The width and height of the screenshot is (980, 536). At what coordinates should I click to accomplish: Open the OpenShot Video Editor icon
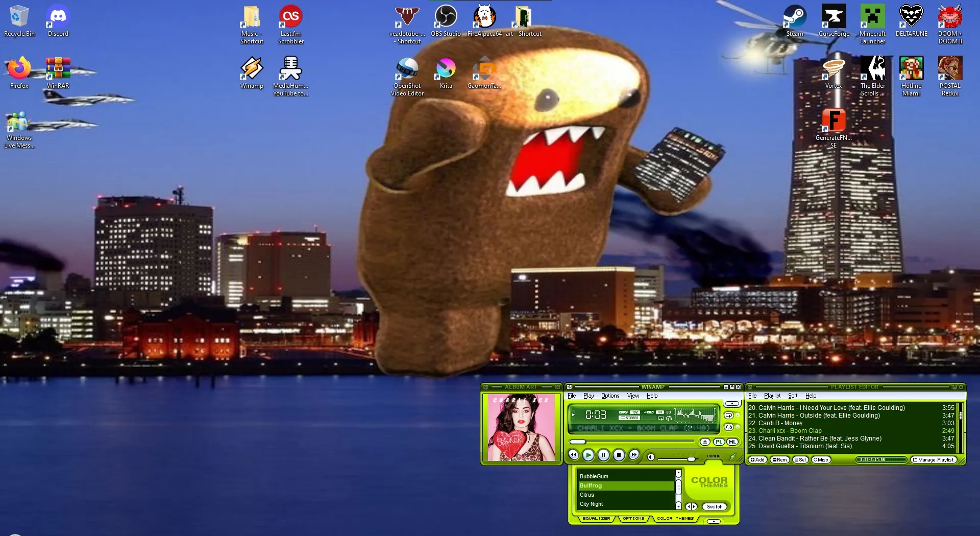pos(407,77)
